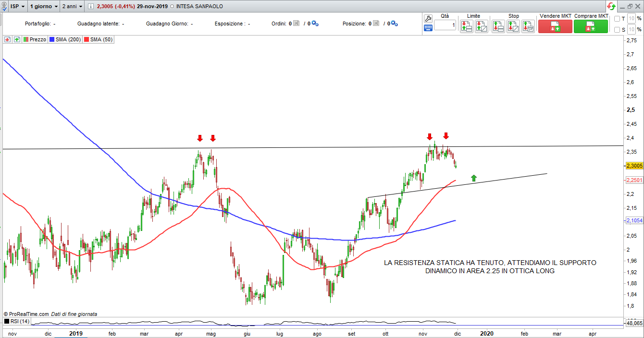Click the Qtà quantity input field

click(446, 25)
